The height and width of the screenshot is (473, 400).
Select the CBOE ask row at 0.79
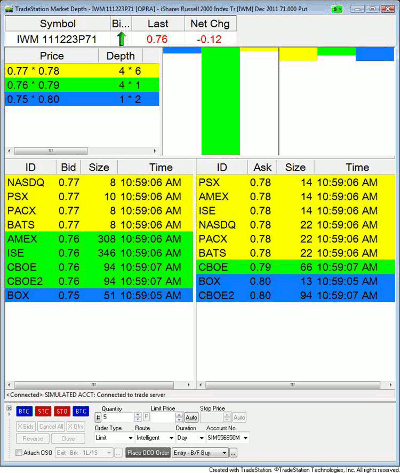point(295,267)
